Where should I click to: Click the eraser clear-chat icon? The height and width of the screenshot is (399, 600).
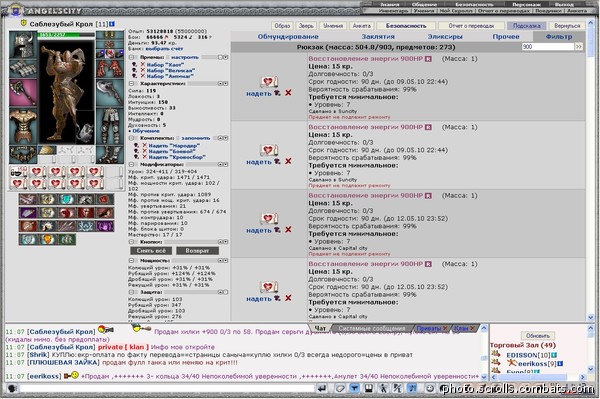340,389
